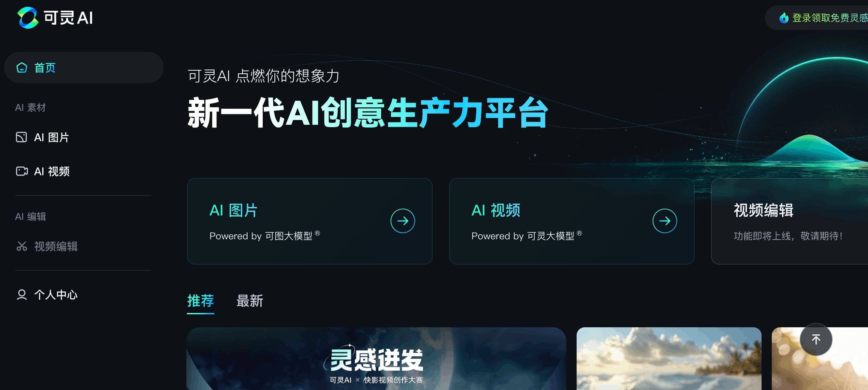This screenshot has width=868, height=390.
Task: Click the scissors icon for 视频编辑
Action: click(x=22, y=246)
